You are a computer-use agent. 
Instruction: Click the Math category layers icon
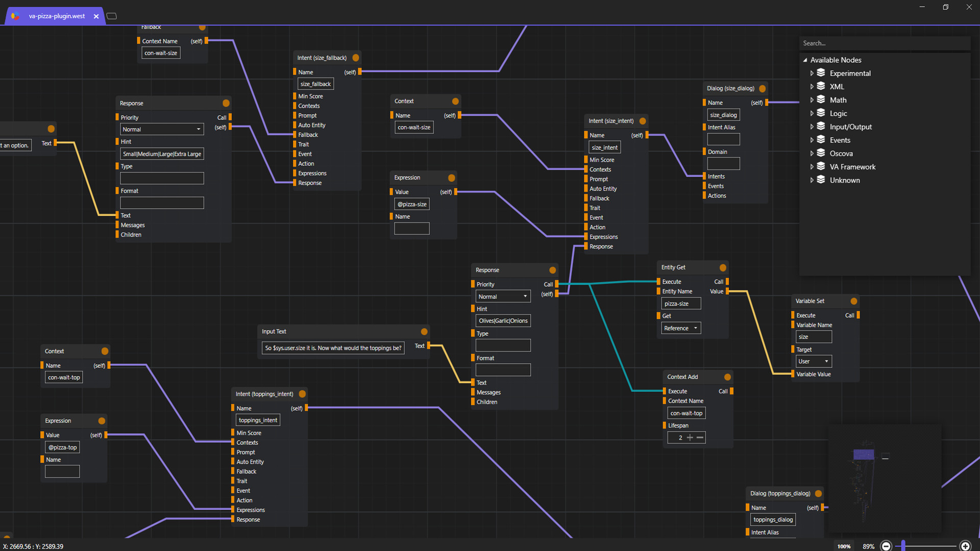(821, 99)
